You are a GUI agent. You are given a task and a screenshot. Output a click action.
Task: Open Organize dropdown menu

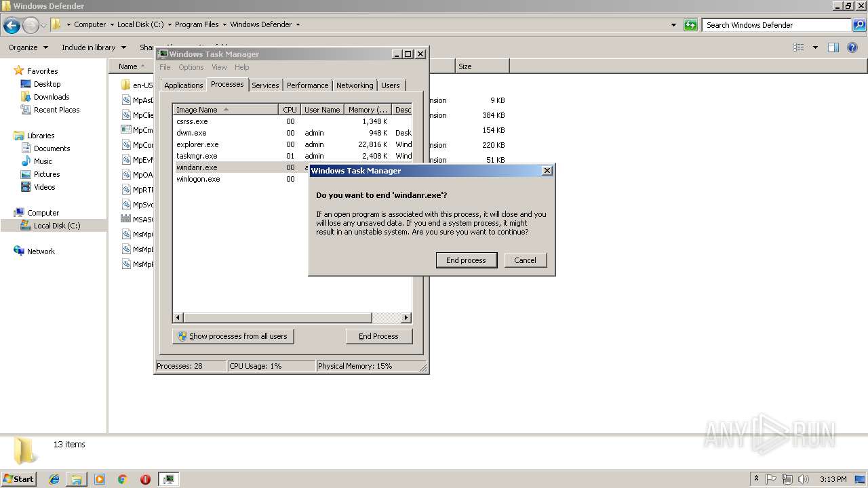pos(28,47)
